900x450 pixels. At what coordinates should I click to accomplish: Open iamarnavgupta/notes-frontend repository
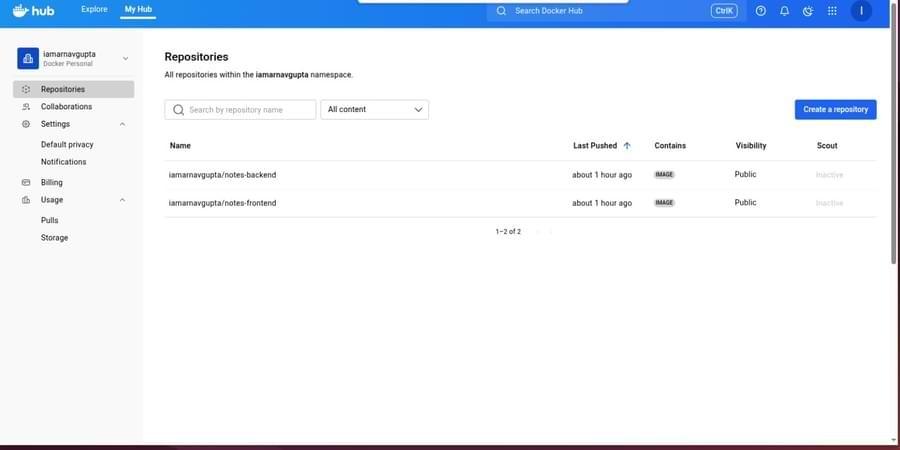click(222, 203)
